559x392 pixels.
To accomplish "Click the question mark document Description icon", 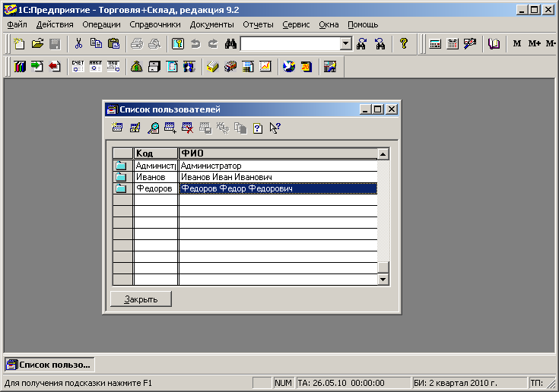I will pos(258,128).
